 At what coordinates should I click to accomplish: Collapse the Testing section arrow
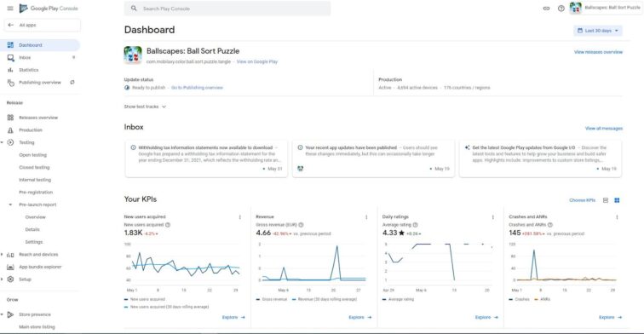(x=2, y=142)
